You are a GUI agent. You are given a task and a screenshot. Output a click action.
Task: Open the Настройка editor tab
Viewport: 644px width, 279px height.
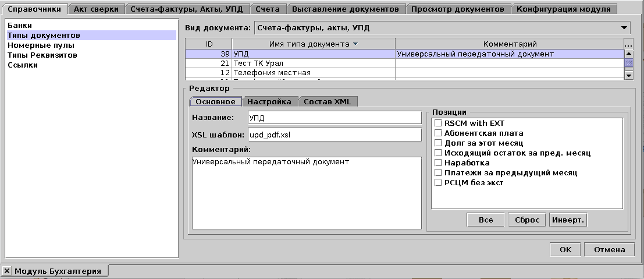tap(269, 101)
